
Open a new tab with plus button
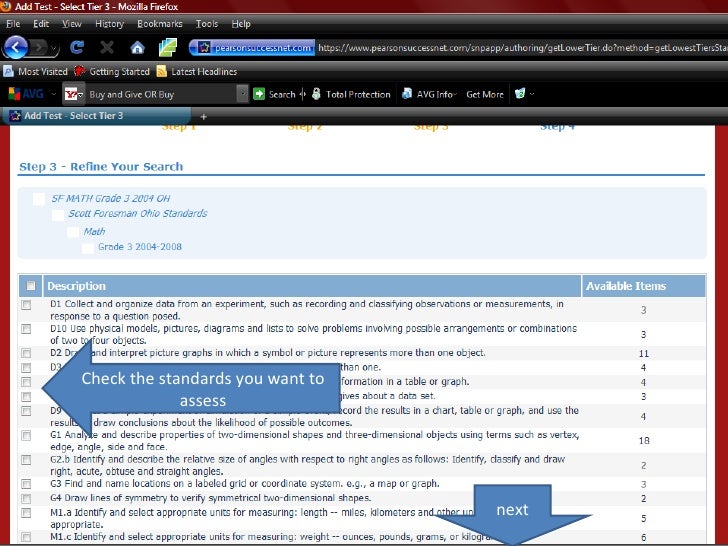point(203,117)
